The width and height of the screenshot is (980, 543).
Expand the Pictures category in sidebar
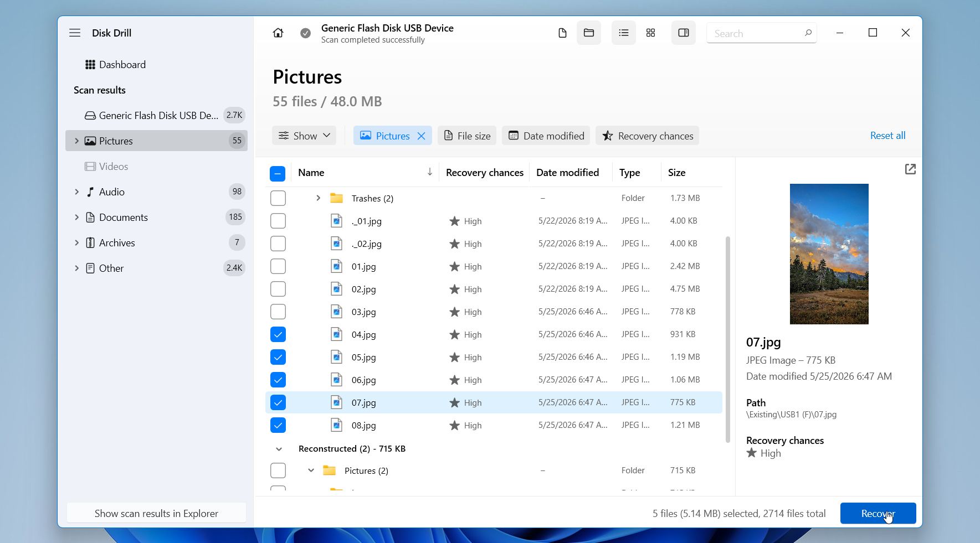pos(76,141)
